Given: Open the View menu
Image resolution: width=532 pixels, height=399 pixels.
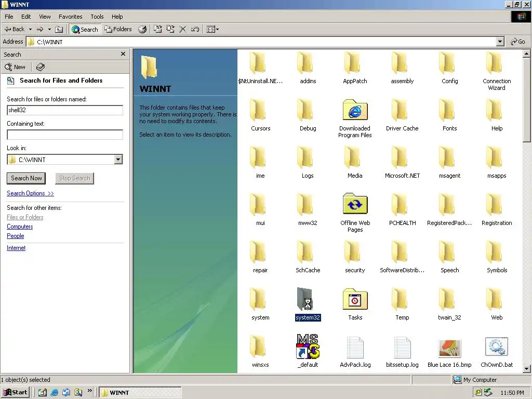Looking at the screenshot, I should click(45, 17).
